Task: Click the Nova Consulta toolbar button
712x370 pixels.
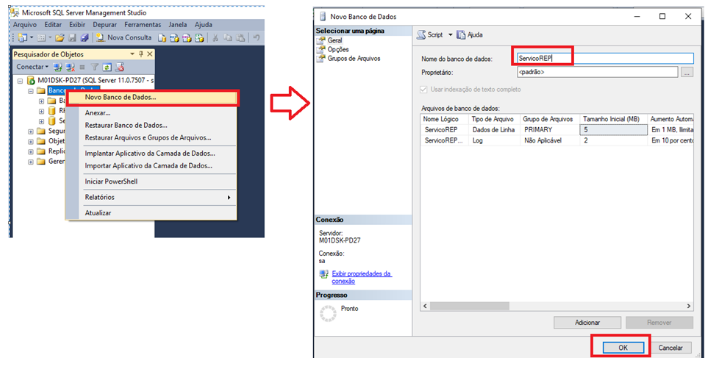Action: click(x=124, y=38)
